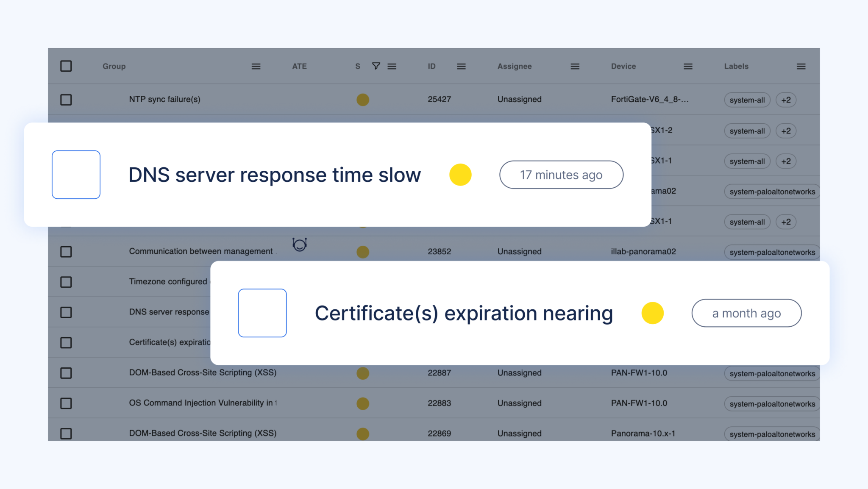
Task: Check the DNS server response time slow checkbox
Action: point(76,174)
